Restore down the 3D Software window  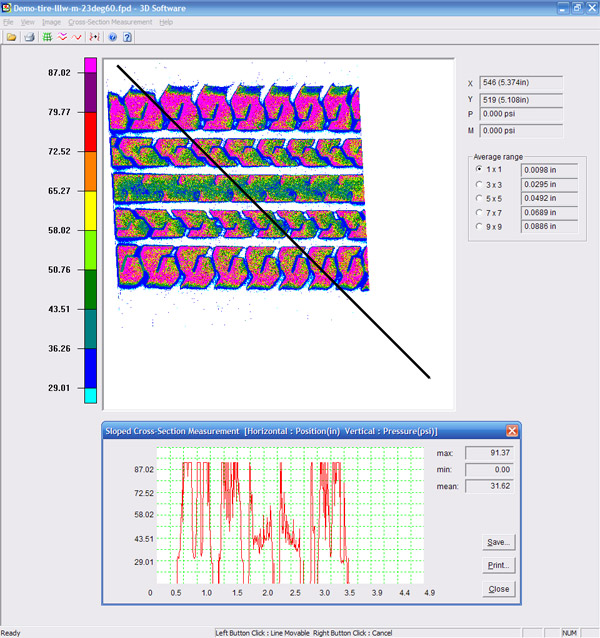[577, 8]
